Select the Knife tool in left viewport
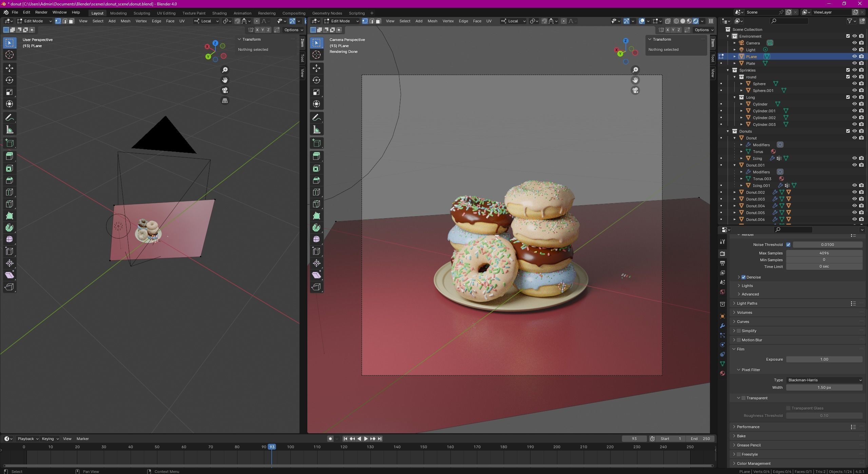This screenshot has width=868, height=474. (x=9, y=204)
